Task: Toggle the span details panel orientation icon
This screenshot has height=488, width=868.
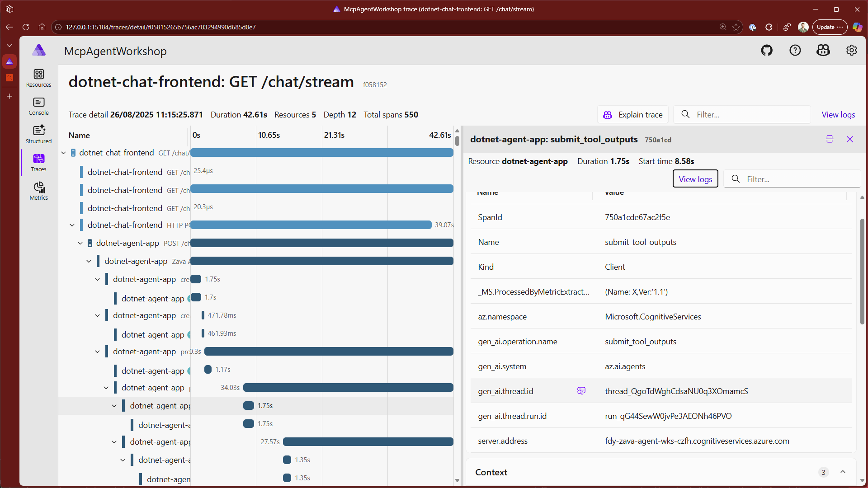Action: [x=829, y=139]
